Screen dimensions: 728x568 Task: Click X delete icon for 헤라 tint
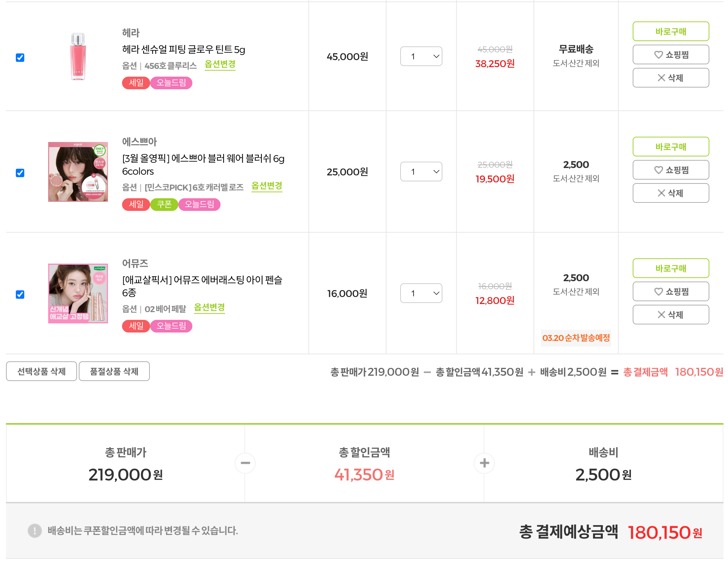pos(661,78)
